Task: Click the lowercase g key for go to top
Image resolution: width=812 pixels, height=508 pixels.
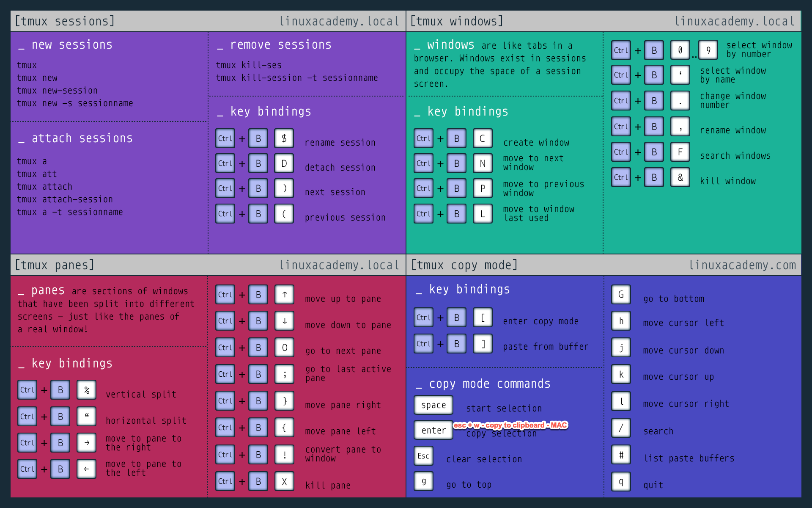Action: [423, 481]
